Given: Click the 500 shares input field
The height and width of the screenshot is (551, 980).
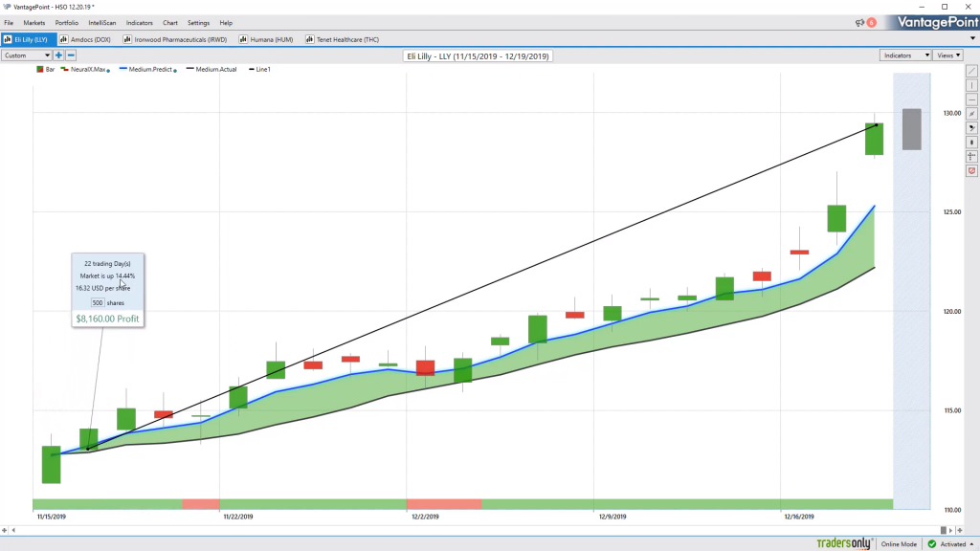Looking at the screenshot, I should (98, 303).
